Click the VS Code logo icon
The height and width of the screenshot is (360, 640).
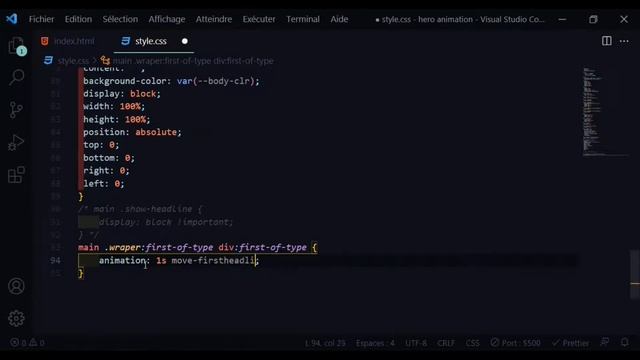11,19
